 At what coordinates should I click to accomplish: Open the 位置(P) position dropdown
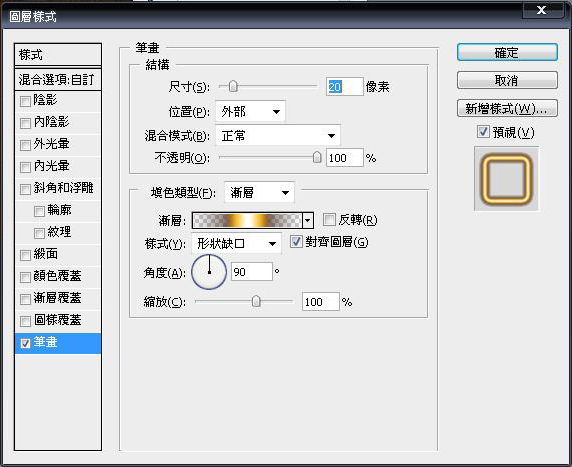250,112
